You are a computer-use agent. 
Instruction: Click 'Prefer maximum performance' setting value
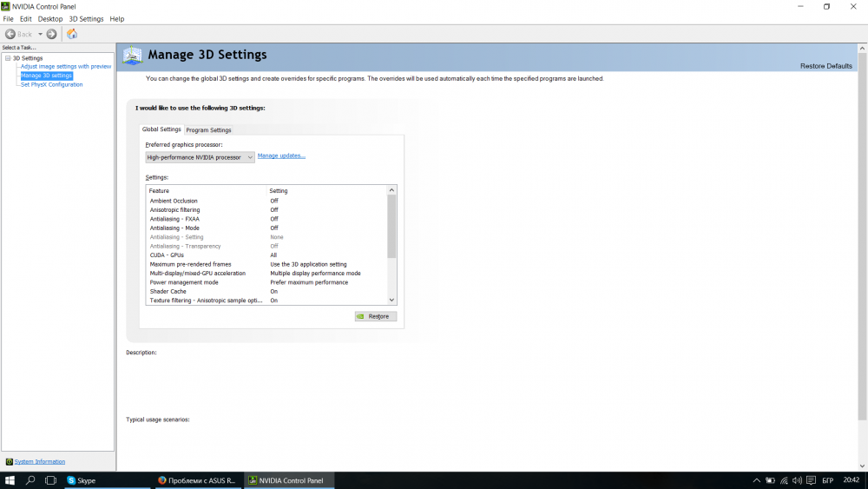[x=309, y=282]
